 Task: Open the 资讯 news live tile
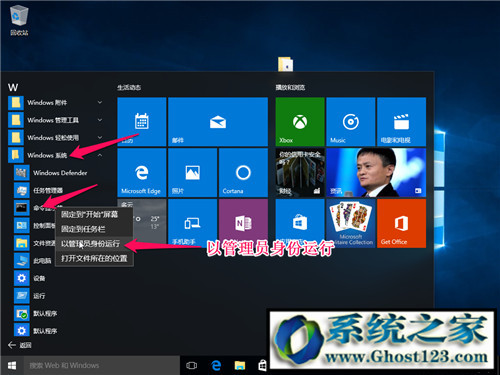376,173
